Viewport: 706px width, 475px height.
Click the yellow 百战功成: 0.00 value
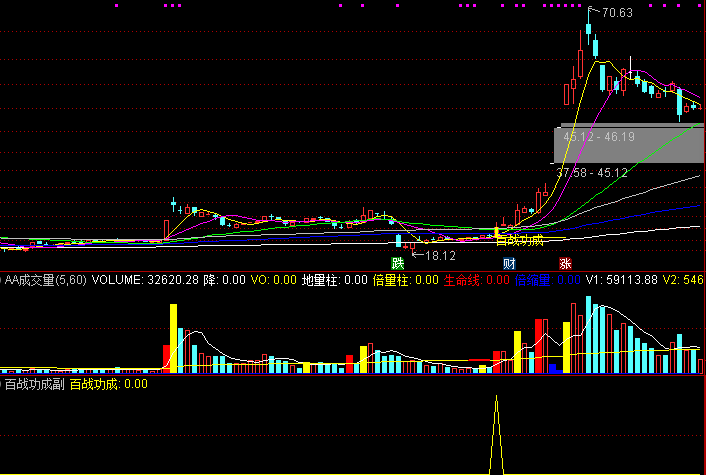[109, 384]
